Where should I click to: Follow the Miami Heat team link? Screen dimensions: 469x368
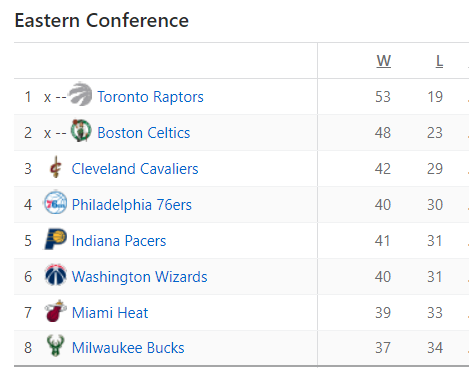(110, 313)
